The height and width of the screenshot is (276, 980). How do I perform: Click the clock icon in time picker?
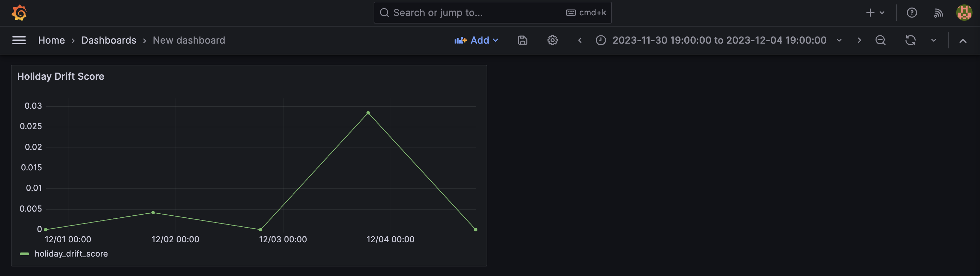[601, 41]
